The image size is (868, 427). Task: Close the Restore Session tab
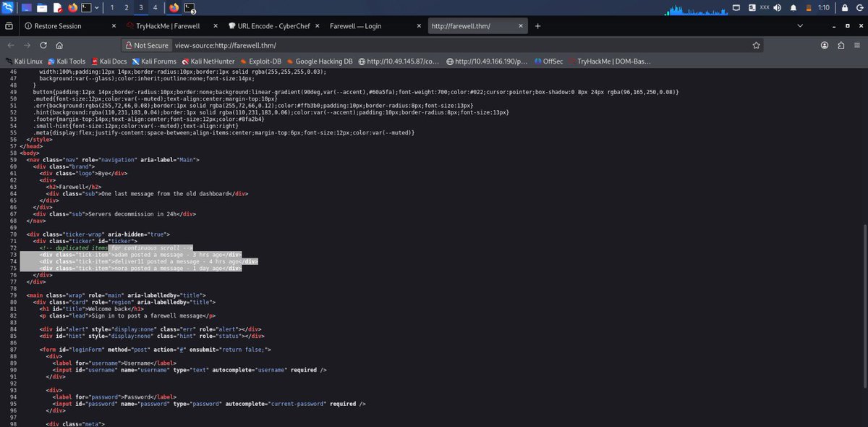tap(114, 25)
